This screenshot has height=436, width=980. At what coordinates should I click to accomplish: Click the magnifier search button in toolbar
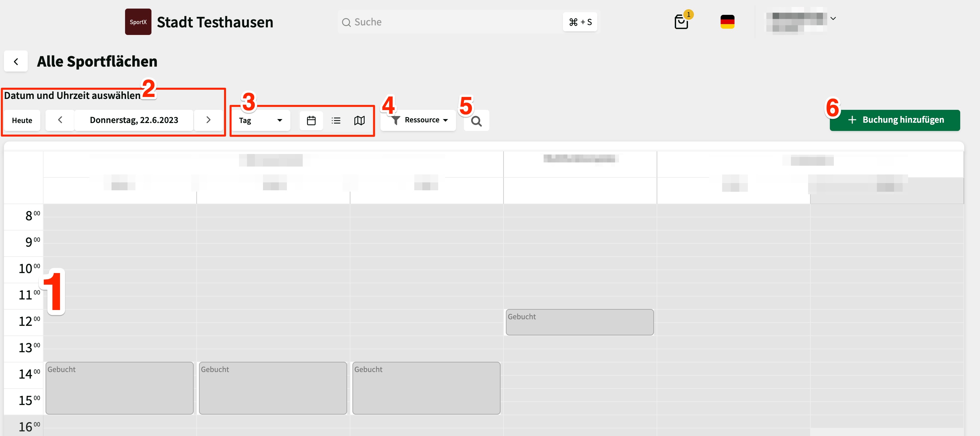tap(476, 121)
